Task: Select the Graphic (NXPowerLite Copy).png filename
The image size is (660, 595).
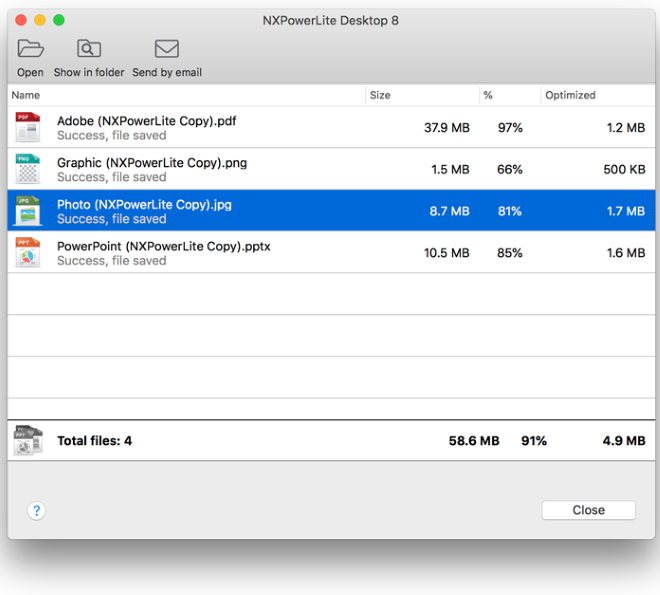Action: pos(152,162)
